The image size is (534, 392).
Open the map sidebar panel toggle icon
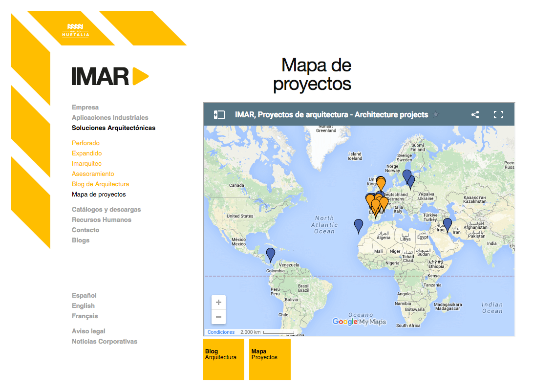click(219, 115)
